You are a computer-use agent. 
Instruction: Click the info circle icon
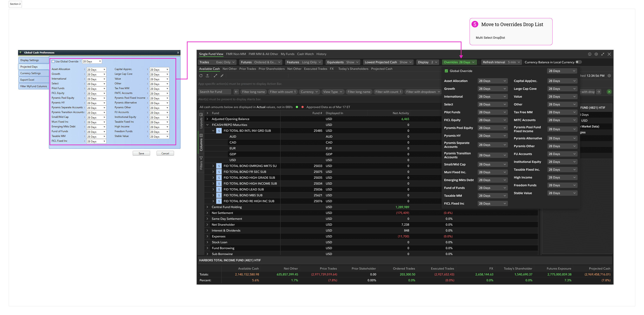589,54
